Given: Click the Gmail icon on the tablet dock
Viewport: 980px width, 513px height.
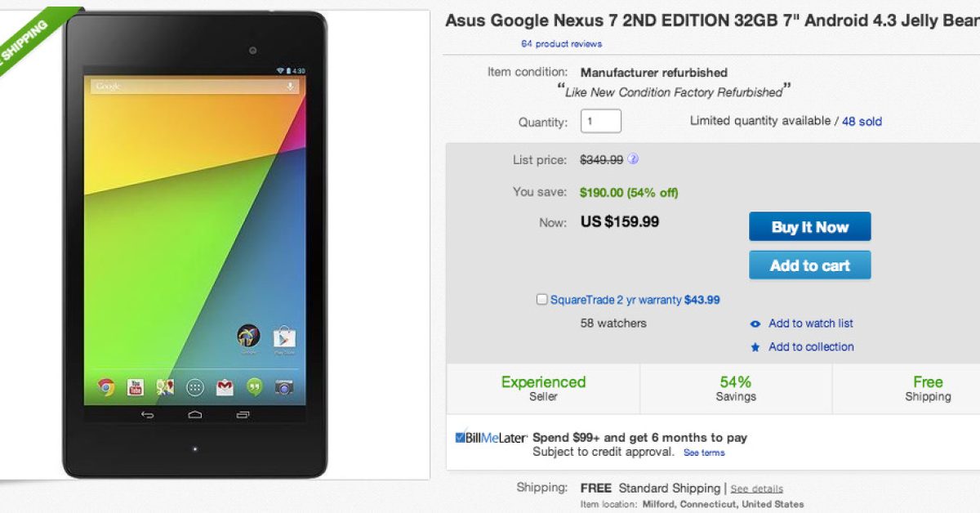Looking at the screenshot, I should click(x=225, y=387).
